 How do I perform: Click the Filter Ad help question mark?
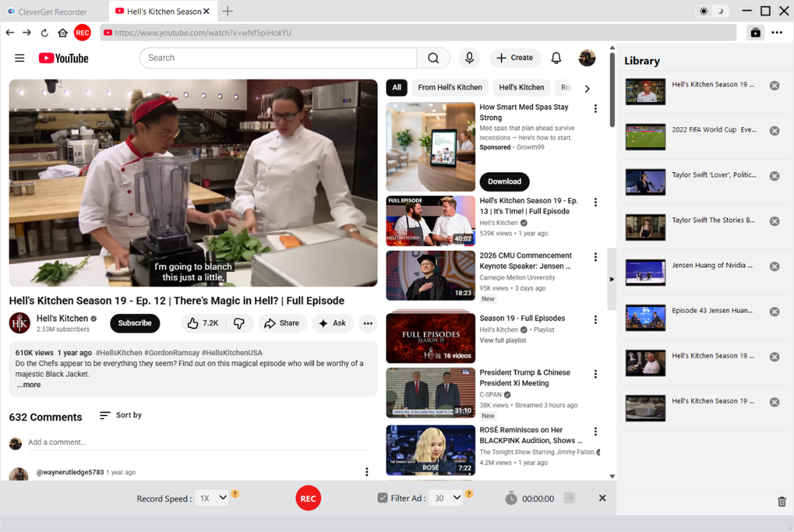(469, 494)
